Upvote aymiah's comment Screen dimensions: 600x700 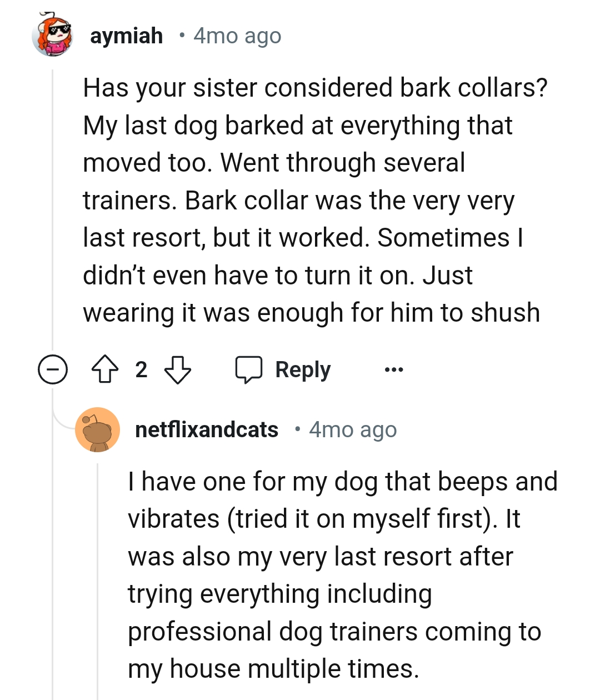106,370
